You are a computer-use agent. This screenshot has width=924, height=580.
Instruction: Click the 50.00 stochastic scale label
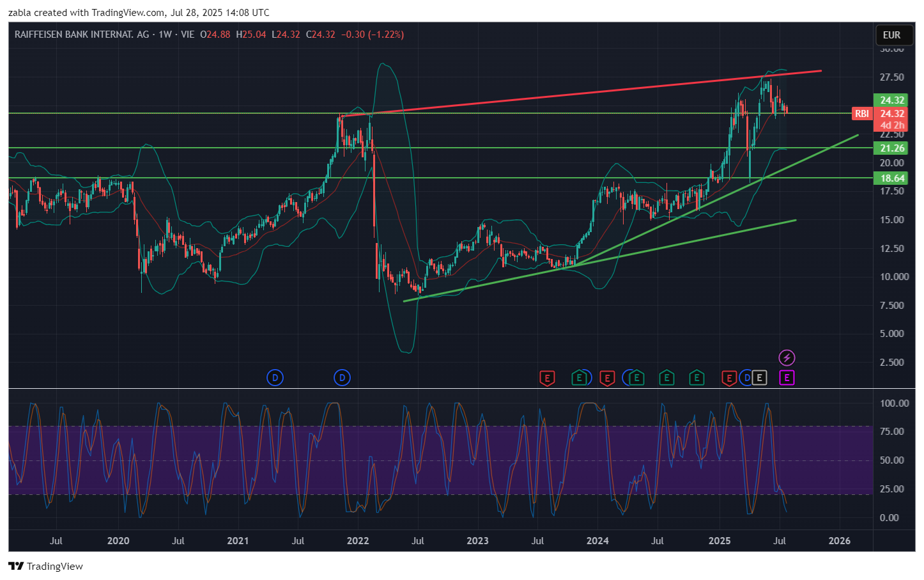(891, 460)
